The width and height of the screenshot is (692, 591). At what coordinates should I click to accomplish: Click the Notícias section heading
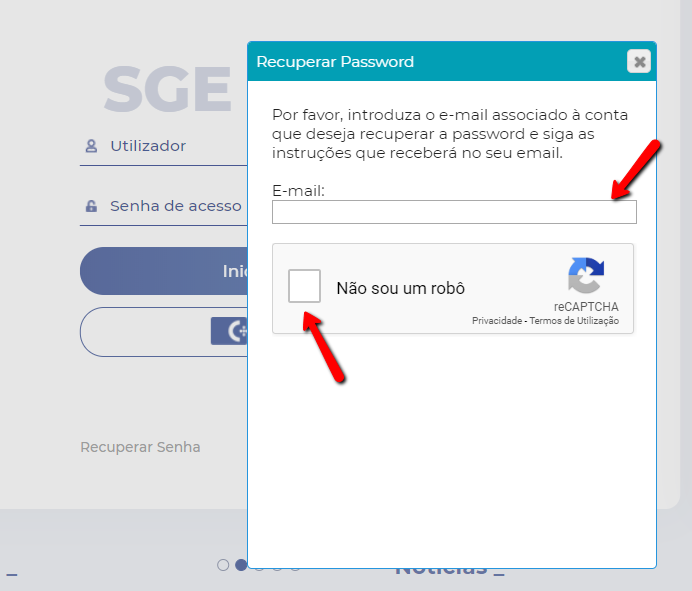point(450,572)
